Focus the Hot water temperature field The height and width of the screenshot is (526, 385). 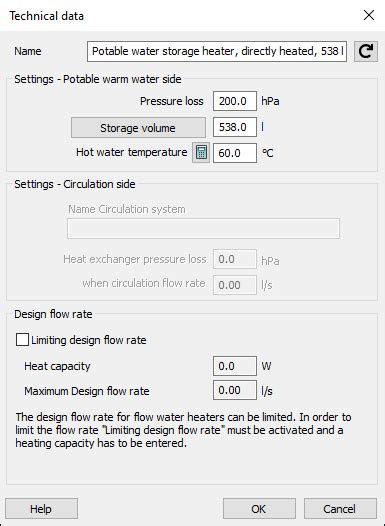[235, 153]
